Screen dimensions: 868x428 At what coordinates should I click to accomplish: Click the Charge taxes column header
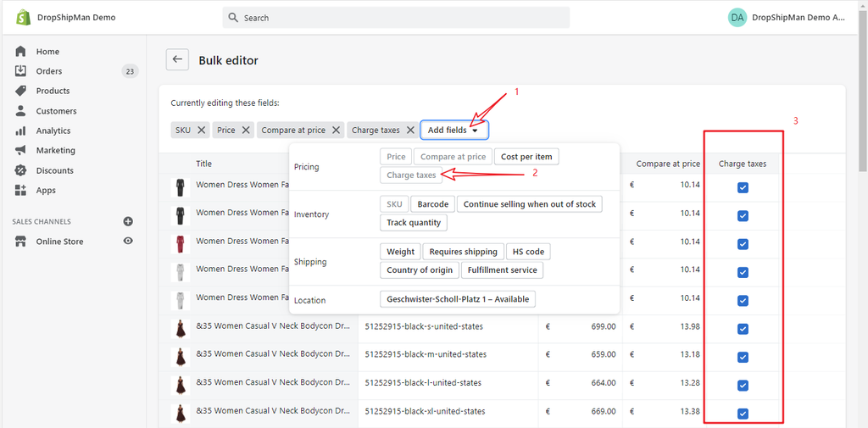[743, 164]
